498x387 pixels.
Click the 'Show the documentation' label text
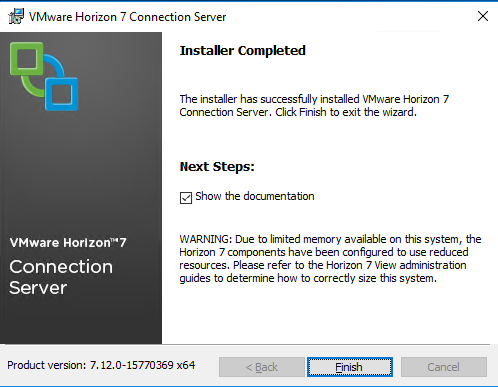[x=255, y=196]
